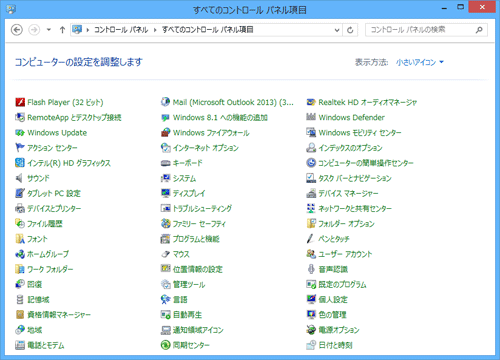The image size is (500, 360).
Task: Open the アクション センター flag icon
Action: (20, 147)
